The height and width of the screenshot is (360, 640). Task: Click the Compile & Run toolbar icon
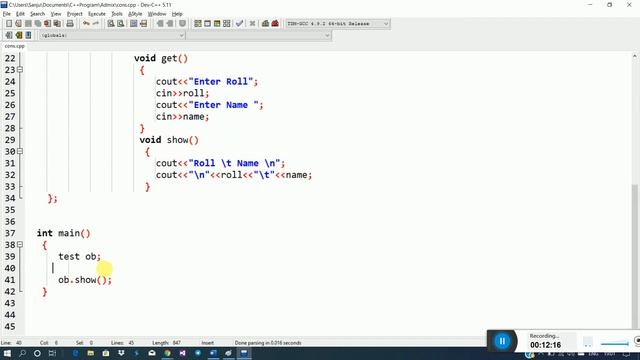pyautogui.click(x=217, y=24)
